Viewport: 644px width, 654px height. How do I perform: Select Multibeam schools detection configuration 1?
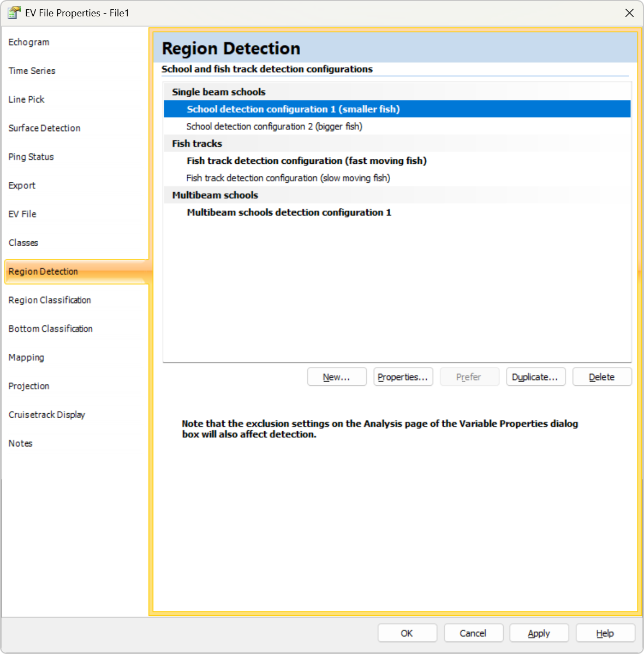click(x=397, y=212)
